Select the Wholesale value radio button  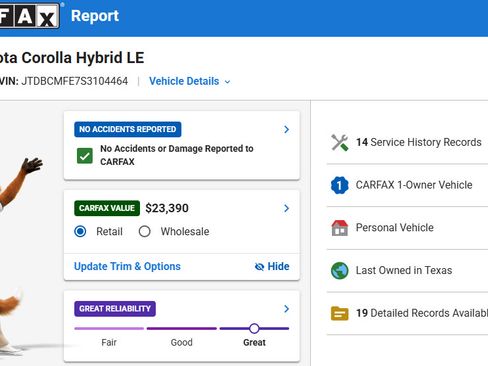click(x=144, y=231)
